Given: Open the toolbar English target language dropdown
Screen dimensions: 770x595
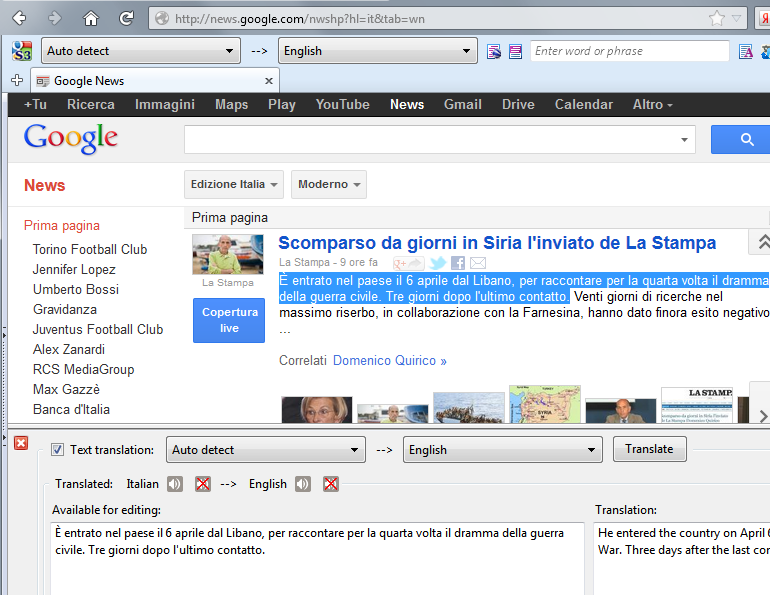Looking at the screenshot, I should tap(378, 51).
